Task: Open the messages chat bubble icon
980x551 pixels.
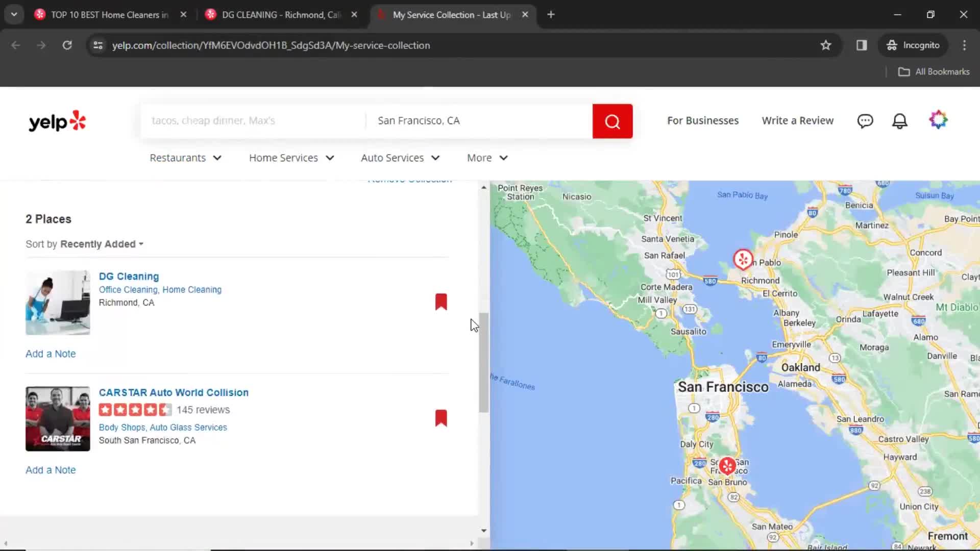Action: (x=865, y=121)
